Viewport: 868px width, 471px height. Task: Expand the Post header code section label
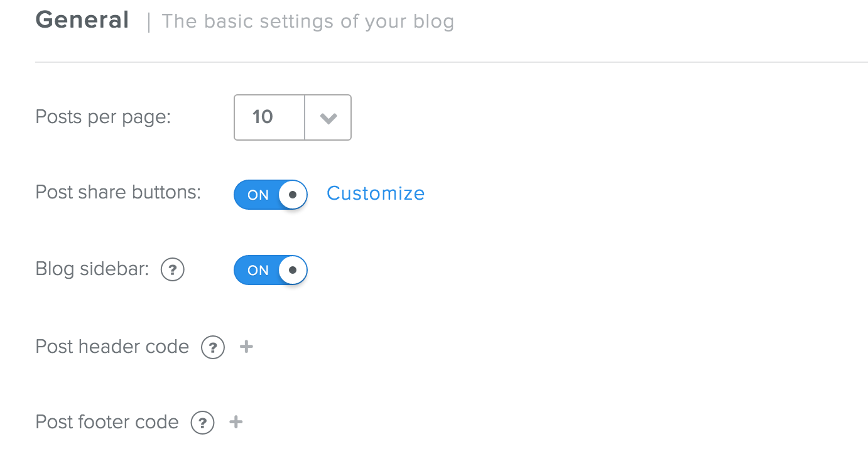112,347
